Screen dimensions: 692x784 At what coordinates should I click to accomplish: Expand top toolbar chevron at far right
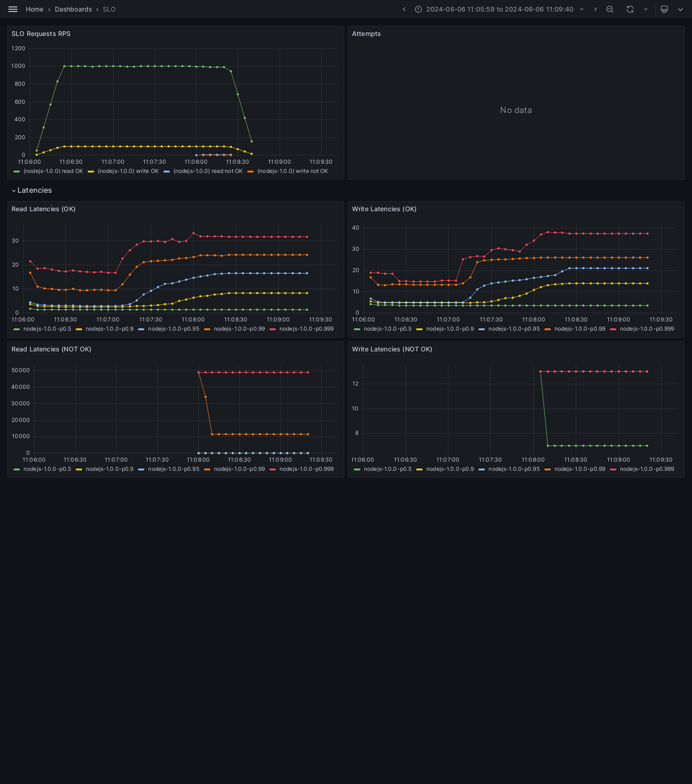(x=680, y=9)
